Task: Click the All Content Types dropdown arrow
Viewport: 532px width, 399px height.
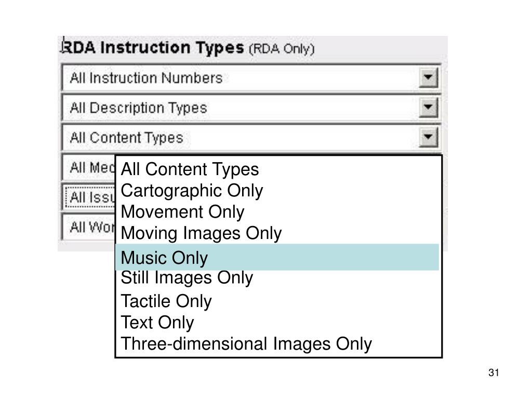Action: tap(429, 137)
